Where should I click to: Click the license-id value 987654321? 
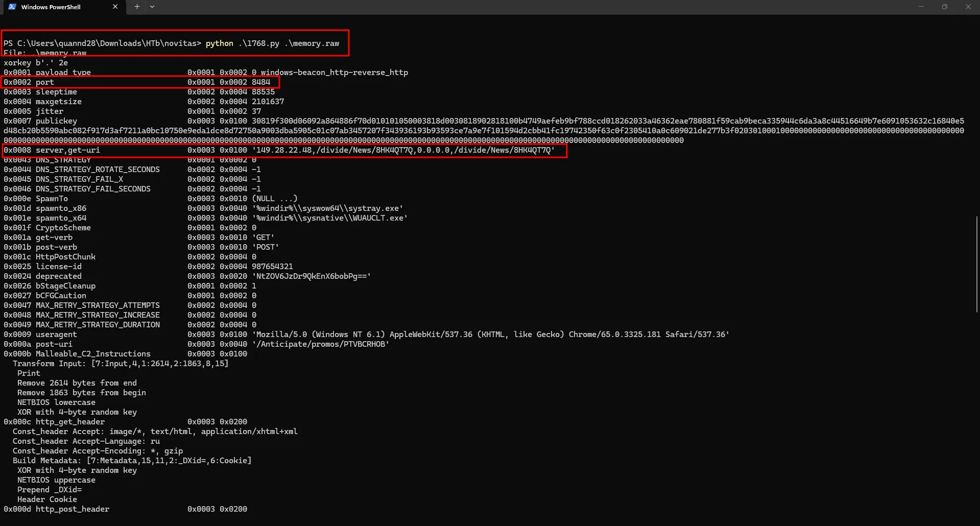click(272, 267)
